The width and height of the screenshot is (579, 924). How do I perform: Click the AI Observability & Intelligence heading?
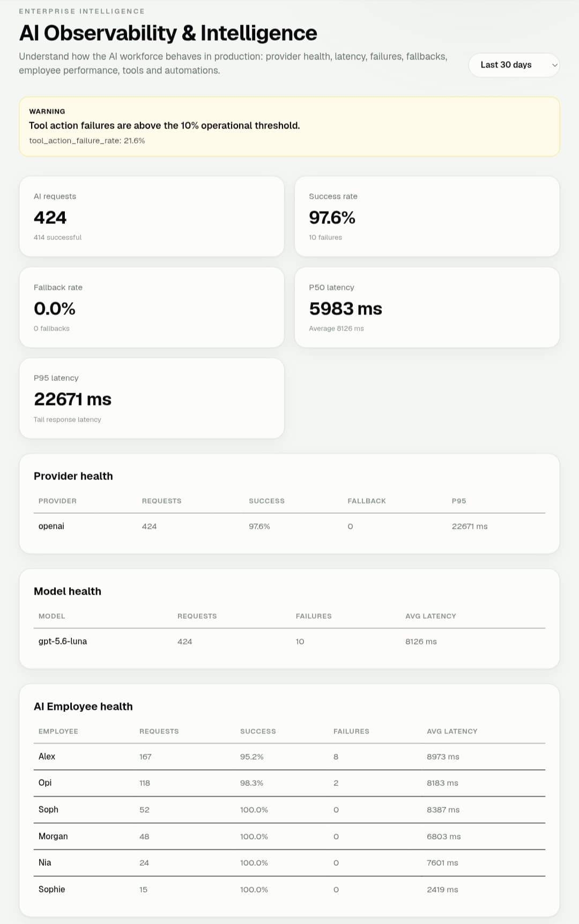click(168, 33)
